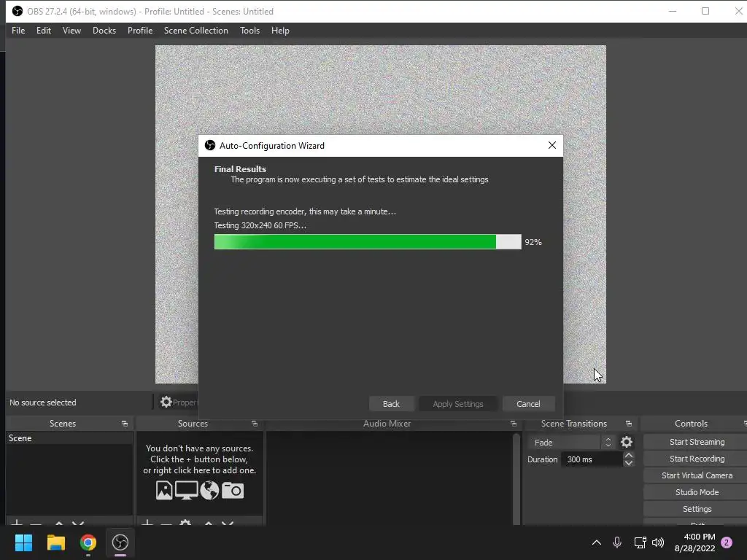Click the camera icon in the Sources hint
The width and height of the screenshot is (747, 560).
pyautogui.click(x=233, y=490)
